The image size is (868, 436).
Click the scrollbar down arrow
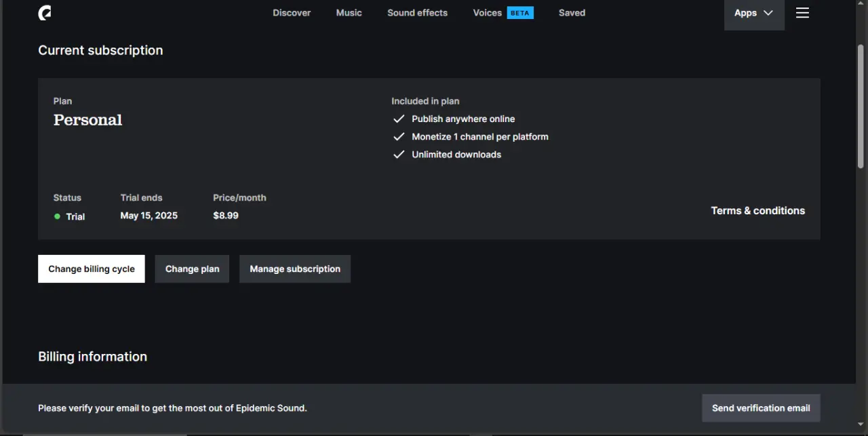point(861,424)
